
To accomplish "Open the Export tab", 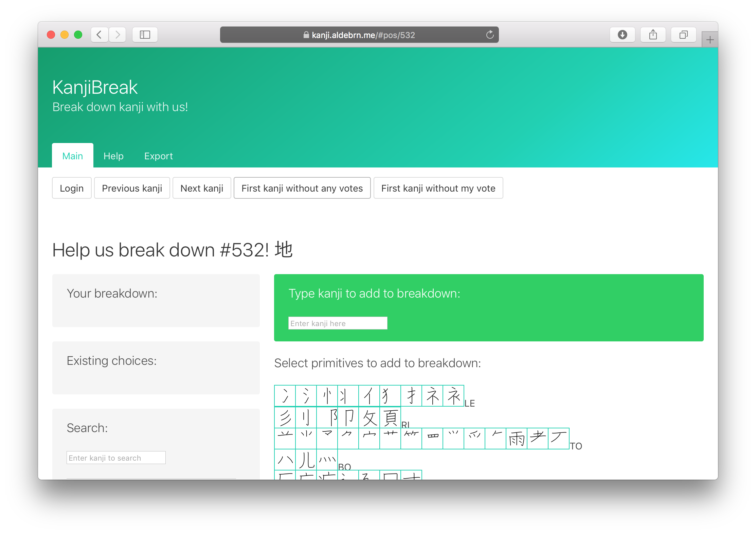I will pos(158,156).
